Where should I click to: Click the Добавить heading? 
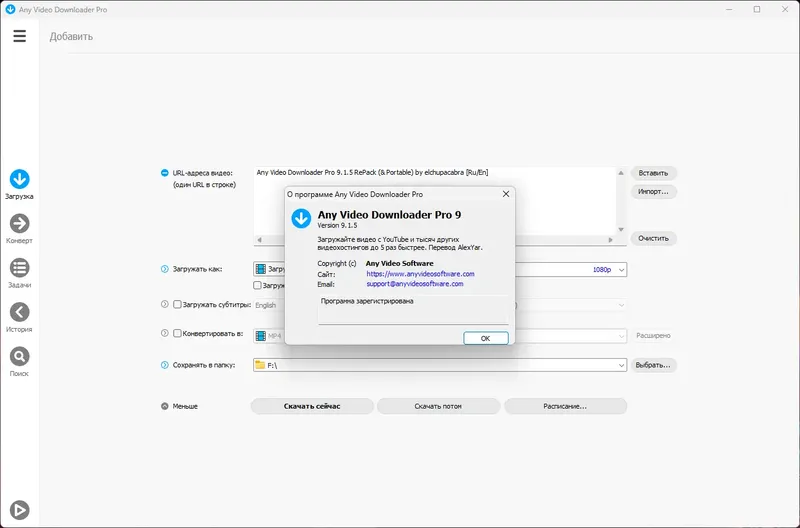71,36
